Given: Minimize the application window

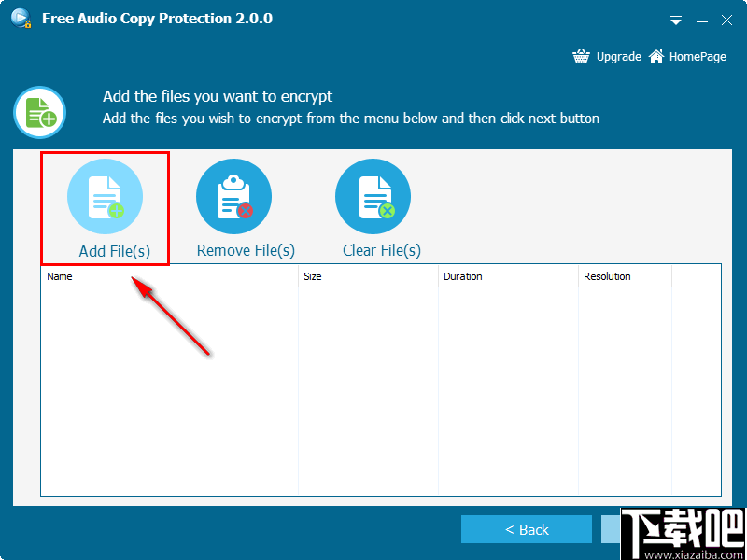Looking at the screenshot, I should click(x=701, y=20).
